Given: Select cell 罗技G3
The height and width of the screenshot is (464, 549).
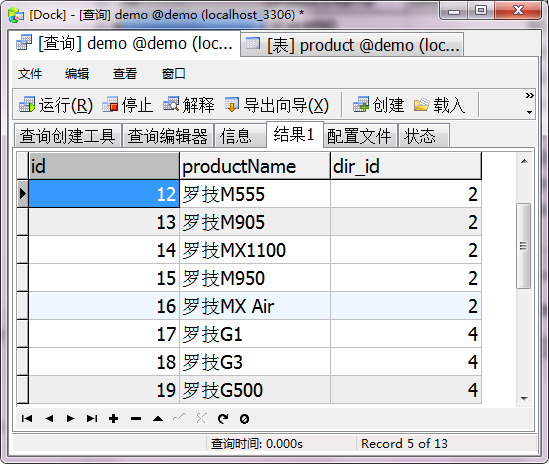Looking at the screenshot, I should click(255, 362).
